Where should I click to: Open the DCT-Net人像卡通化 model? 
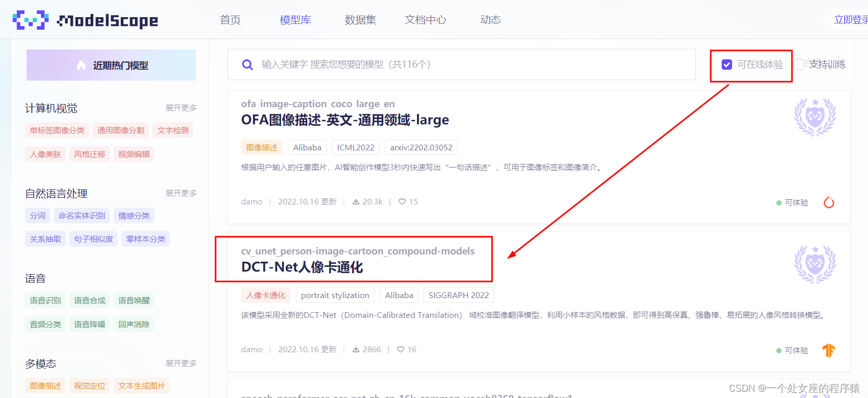[x=302, y=267]
